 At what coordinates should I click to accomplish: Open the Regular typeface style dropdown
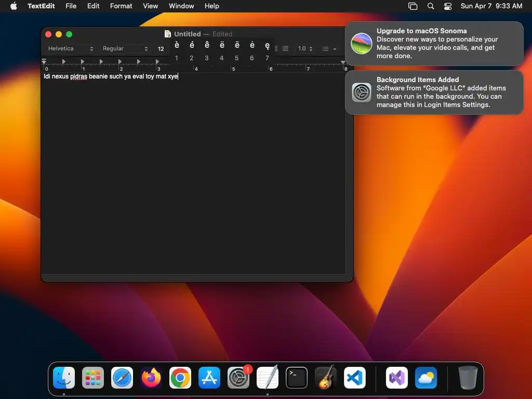125,48
